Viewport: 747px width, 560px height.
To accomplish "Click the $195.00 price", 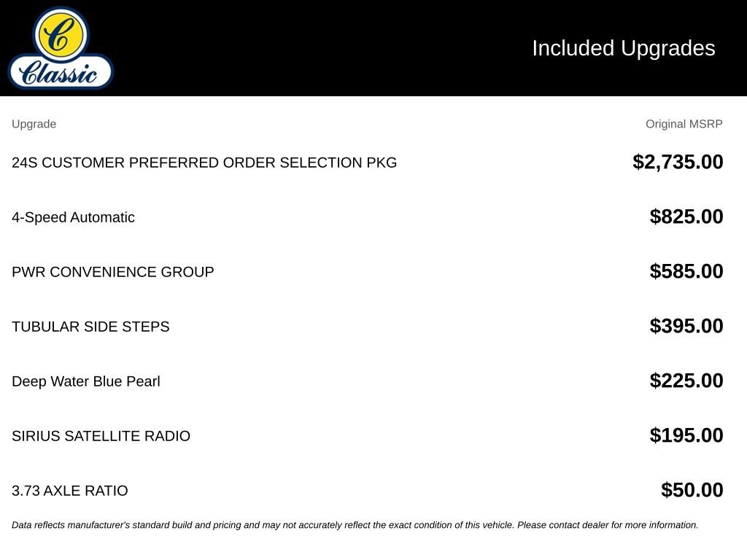I will pos(686,436).
